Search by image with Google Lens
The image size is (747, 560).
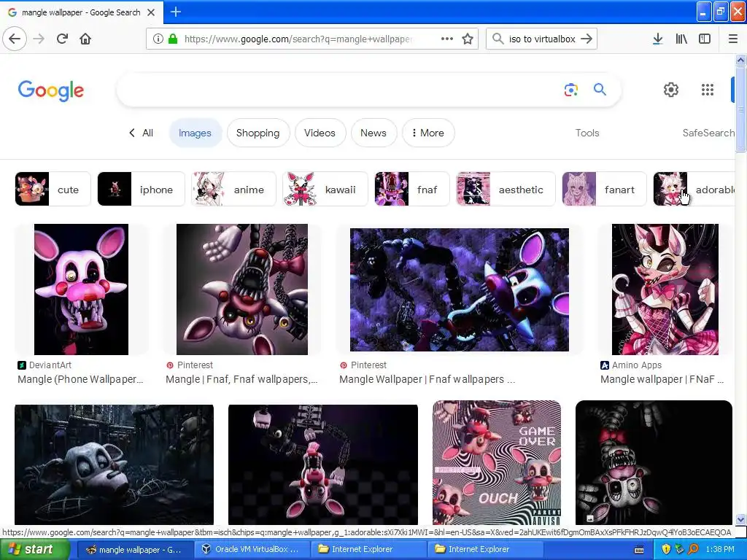[x=570, y=90]
